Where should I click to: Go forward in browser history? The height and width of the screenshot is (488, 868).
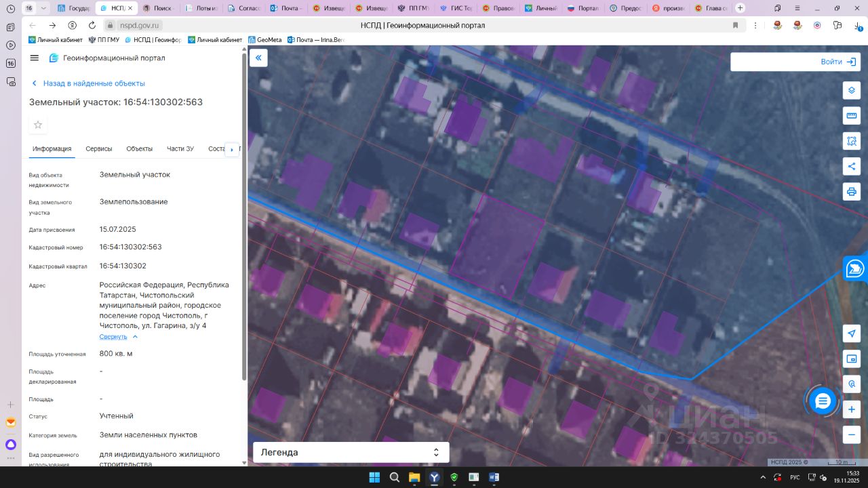pyautogui.click(x=52, y=25)
